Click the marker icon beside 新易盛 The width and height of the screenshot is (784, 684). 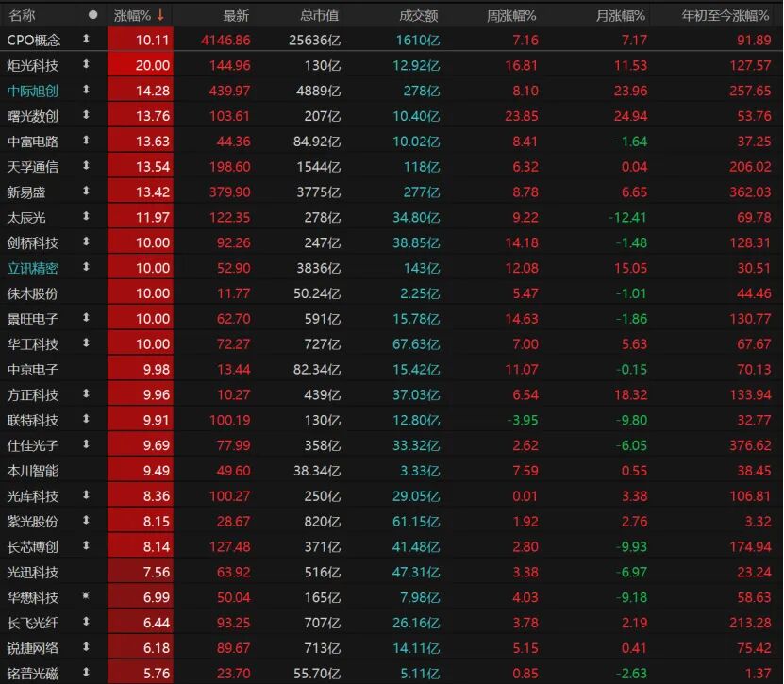pos(87,192)
